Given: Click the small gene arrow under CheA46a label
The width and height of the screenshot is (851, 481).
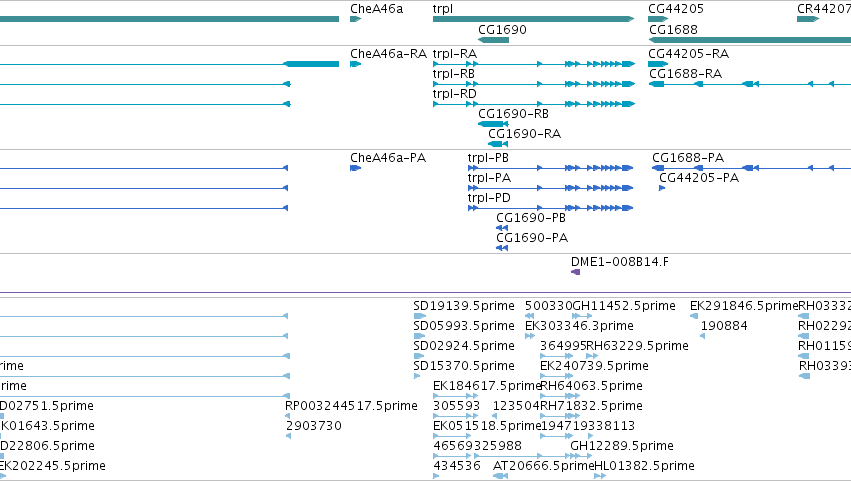Looking at the screenshot, I should 355,19.
